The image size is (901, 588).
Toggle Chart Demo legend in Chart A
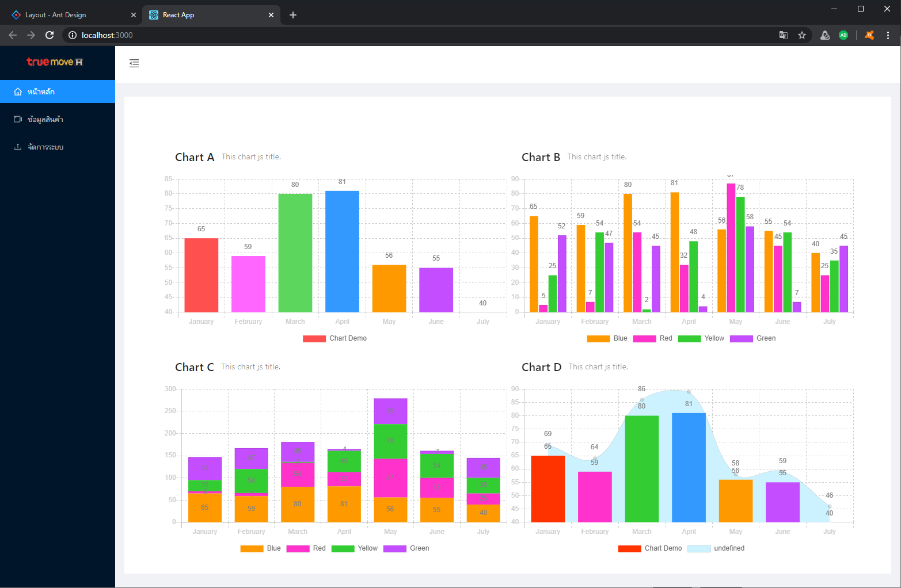click(x=335, y=338)
